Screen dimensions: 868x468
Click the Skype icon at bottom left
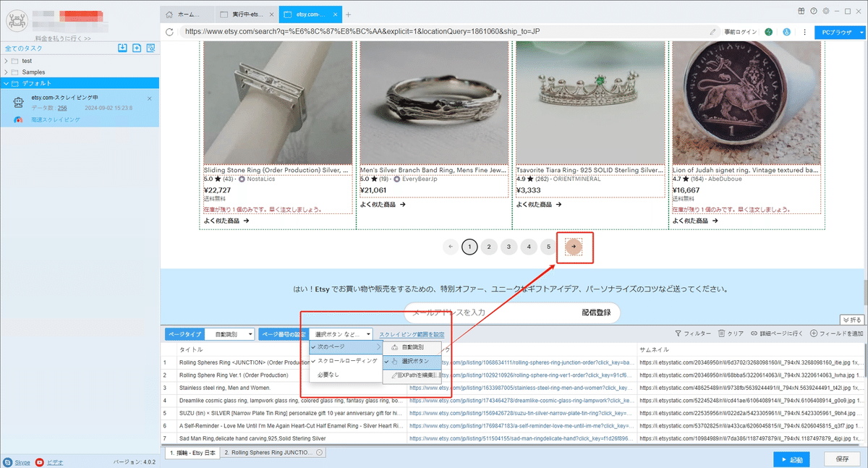tap(8, 461)
